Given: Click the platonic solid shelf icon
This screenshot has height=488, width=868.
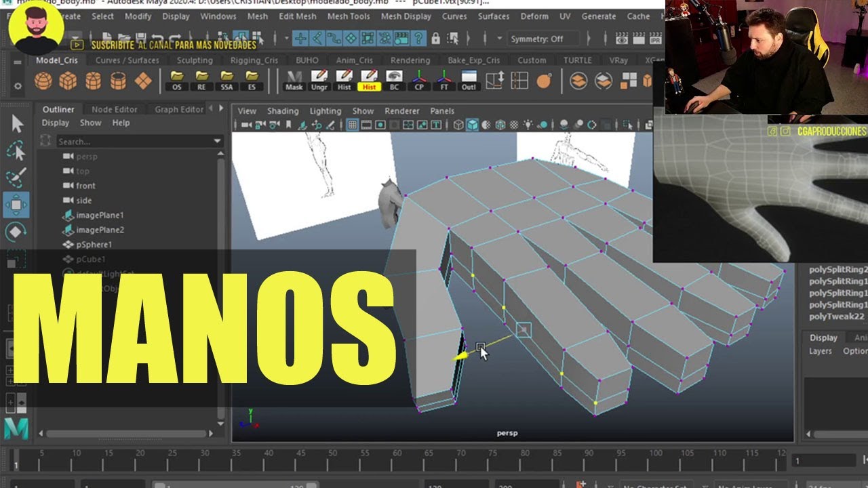Looking at the screenshot, I should coord(143,81).
